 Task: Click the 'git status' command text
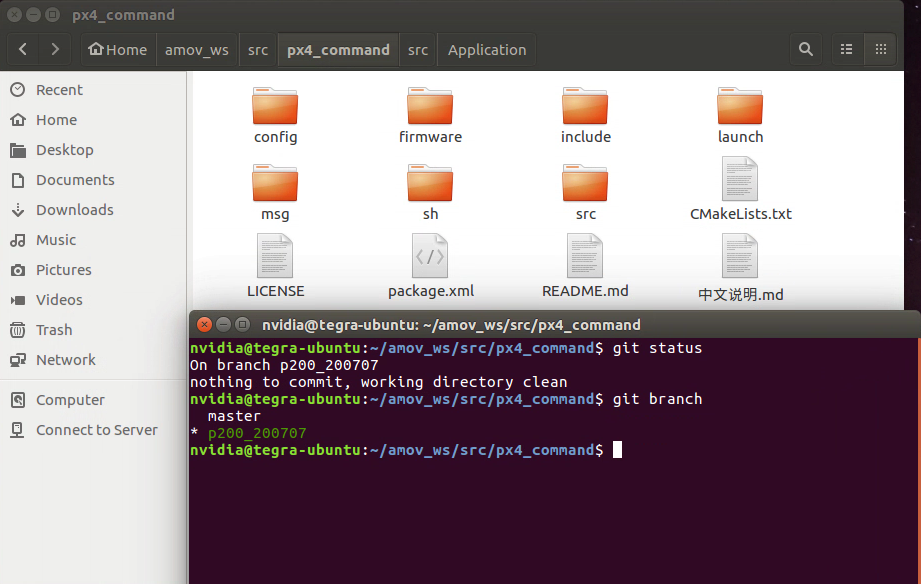point(657,348)
